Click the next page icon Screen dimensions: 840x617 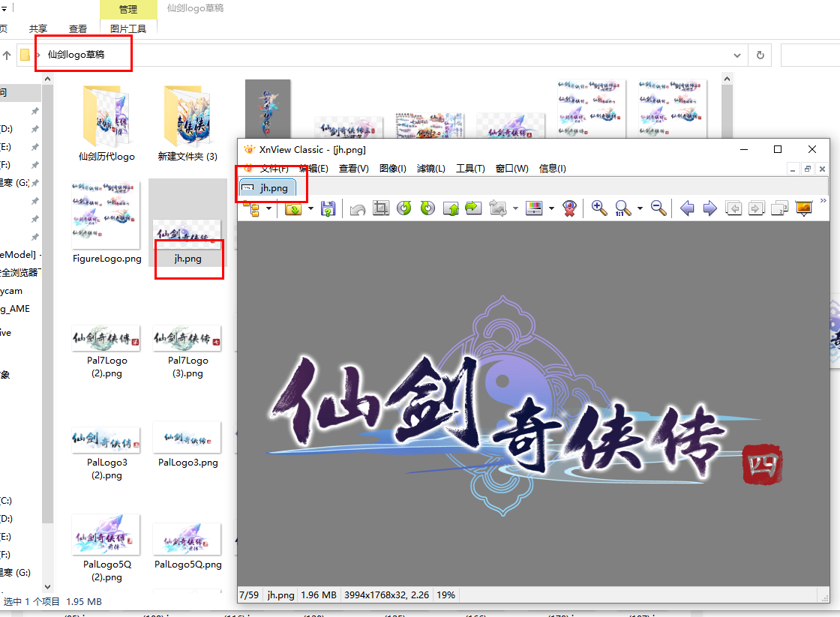tap(757, 208)
